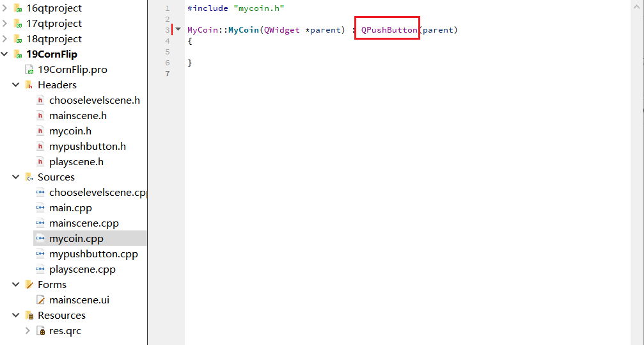Viewport: 644px width, 345px height.
Task: Collapse the Headers folder
Action: click(16, 84)
